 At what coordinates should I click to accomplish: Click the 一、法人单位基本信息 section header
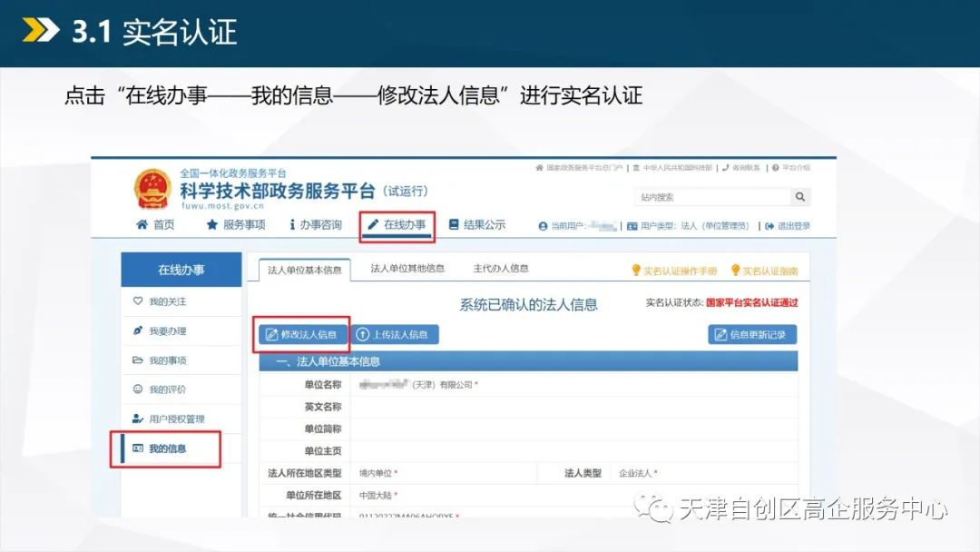tap(529, 361)
